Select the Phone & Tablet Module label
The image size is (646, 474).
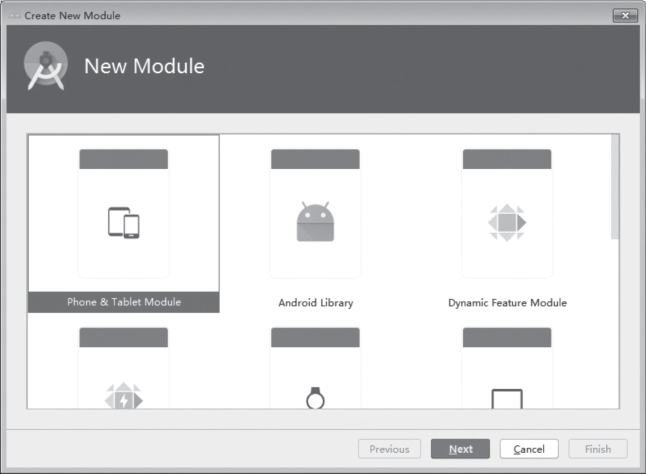pos(123,302)
